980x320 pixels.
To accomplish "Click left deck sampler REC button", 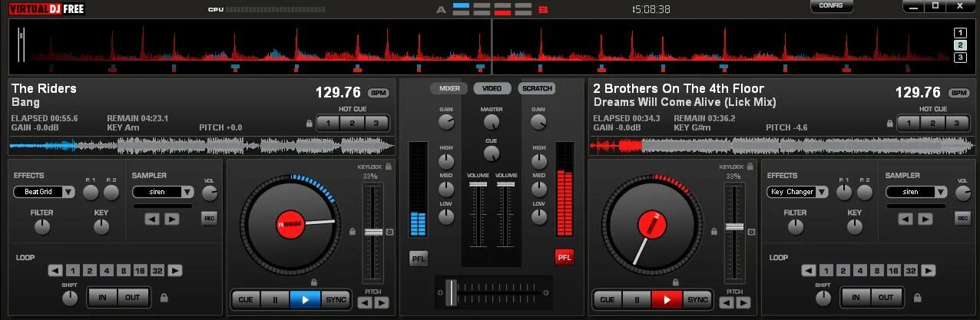I will pyautogui.click(x=209, y=219).
